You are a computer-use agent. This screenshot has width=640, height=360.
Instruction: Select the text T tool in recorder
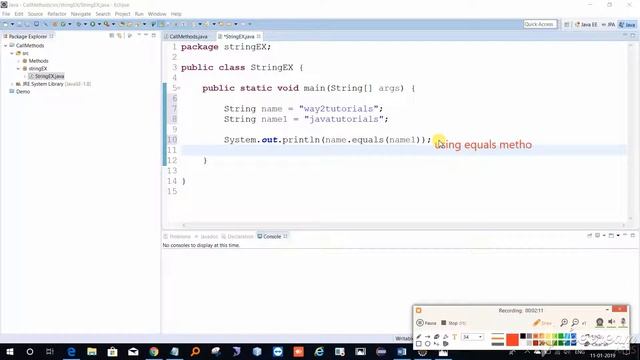point(454,337)
